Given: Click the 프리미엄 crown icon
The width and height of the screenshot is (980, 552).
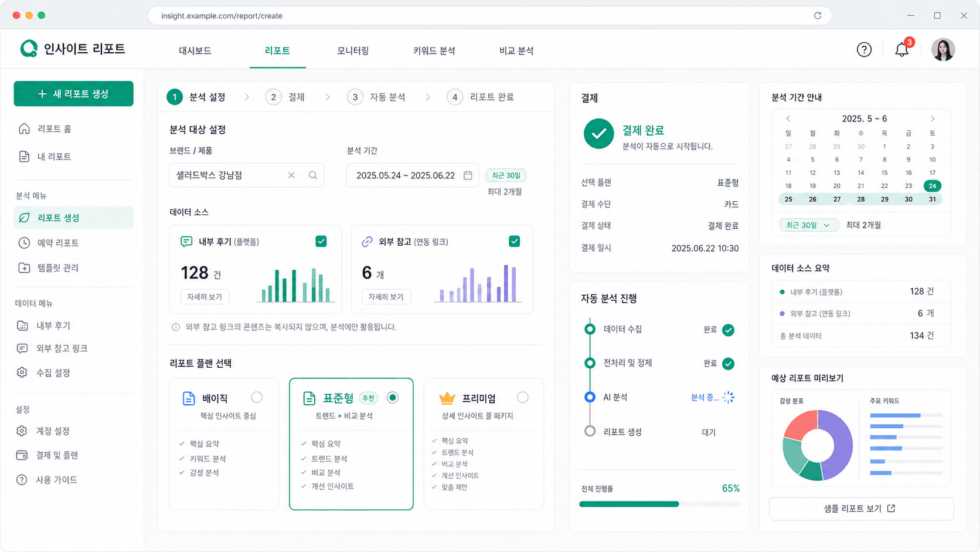Looking at the screenshot, I should [x=447, y=398].
